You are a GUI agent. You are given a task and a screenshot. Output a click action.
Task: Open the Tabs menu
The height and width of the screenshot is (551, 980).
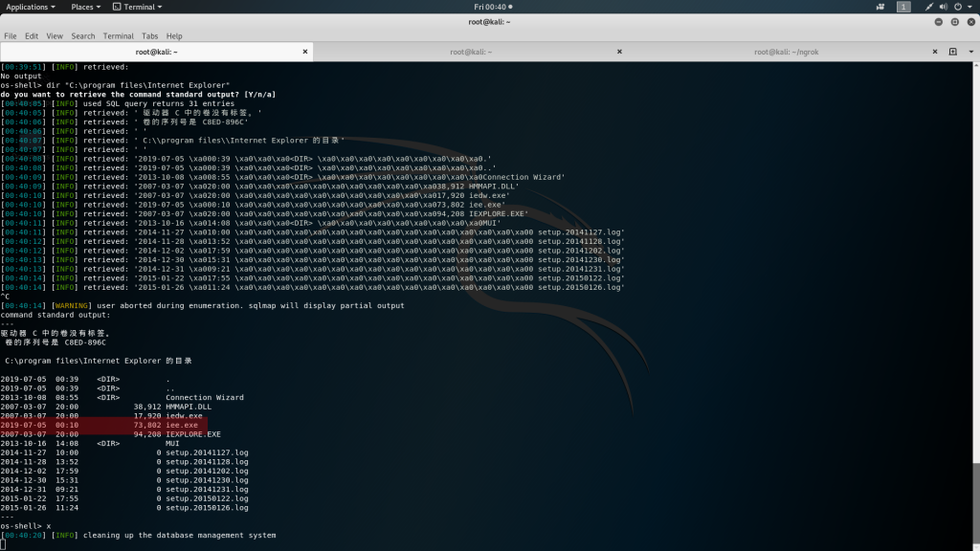pos(151,36)
